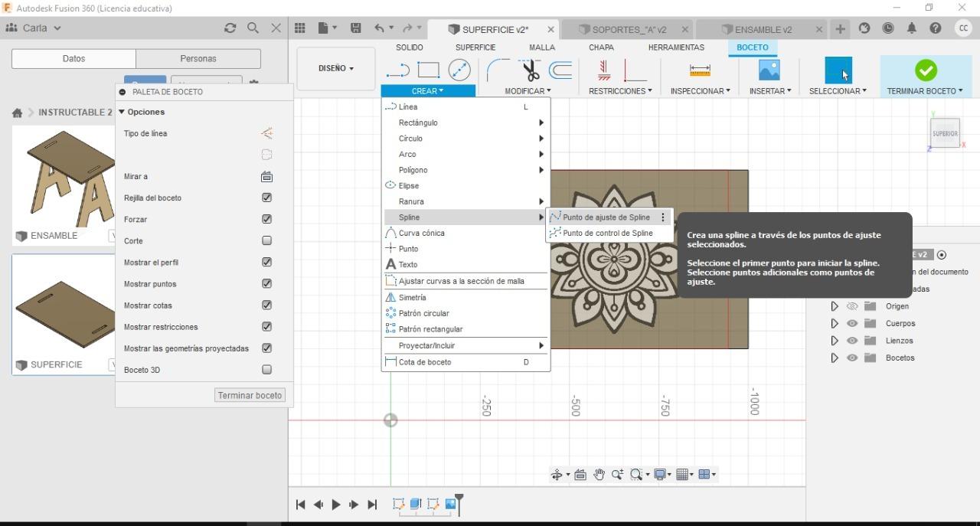Click the Insert image icon

[769, 70]
